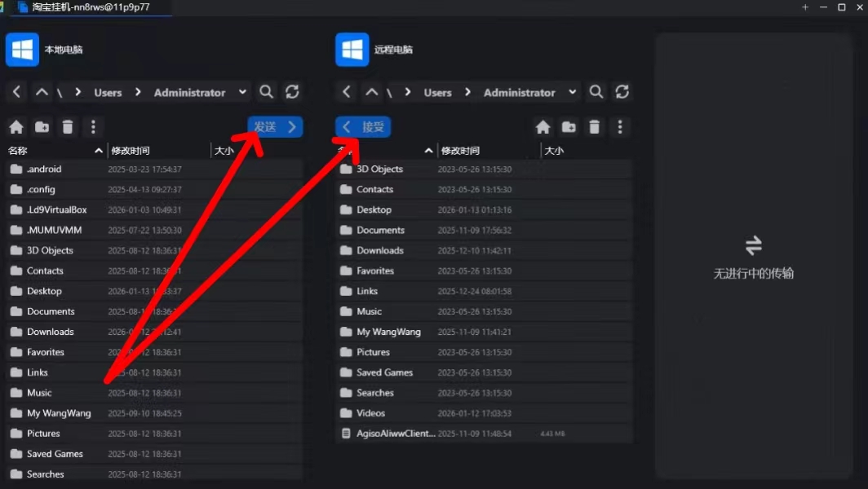
Task: Go to home folder in local panel
Action: [16, 127]
